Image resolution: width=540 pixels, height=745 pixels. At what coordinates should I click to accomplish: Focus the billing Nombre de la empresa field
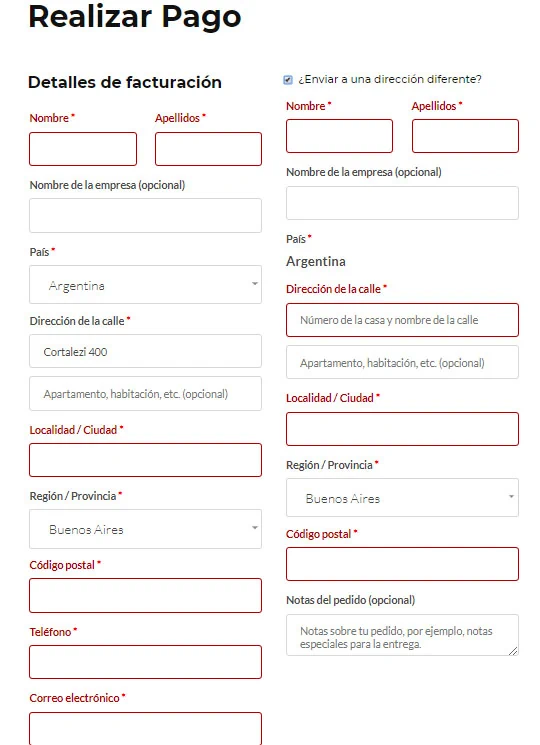(145, 216)
